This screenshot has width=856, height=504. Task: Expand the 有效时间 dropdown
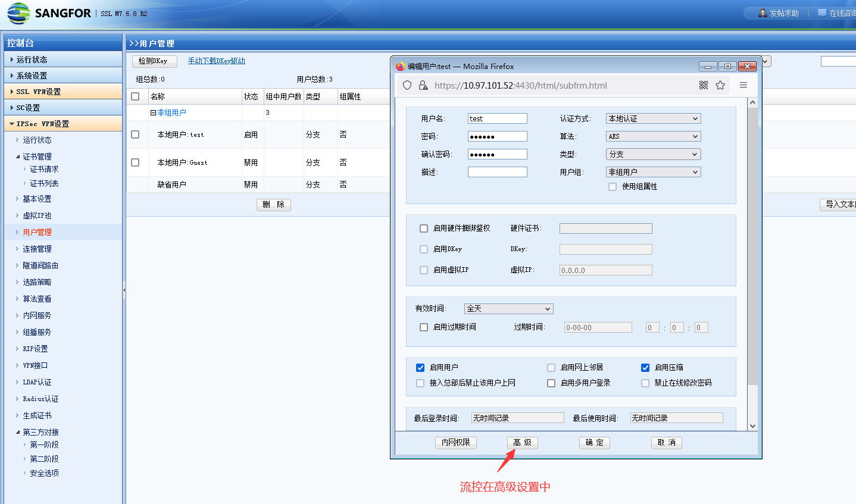[508, 309]
